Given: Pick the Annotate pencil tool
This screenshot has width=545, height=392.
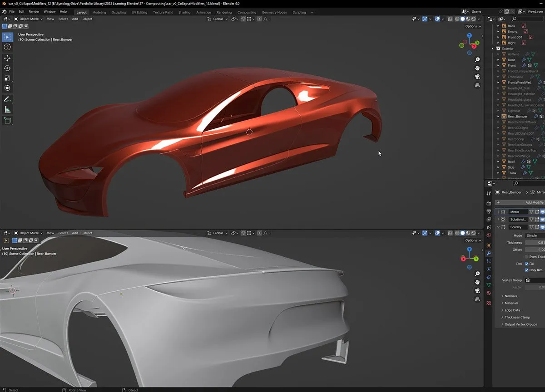Looking at the screenshot, I should (x=7, y=99).
